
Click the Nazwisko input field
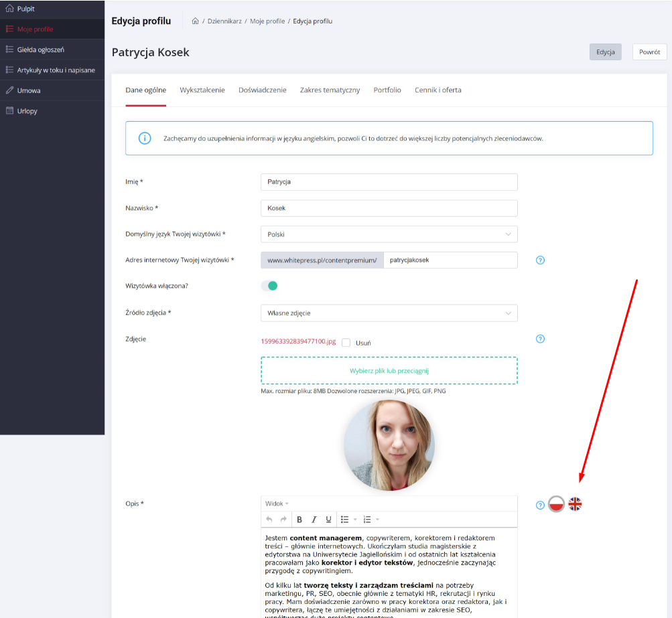(x=389, y=208)
